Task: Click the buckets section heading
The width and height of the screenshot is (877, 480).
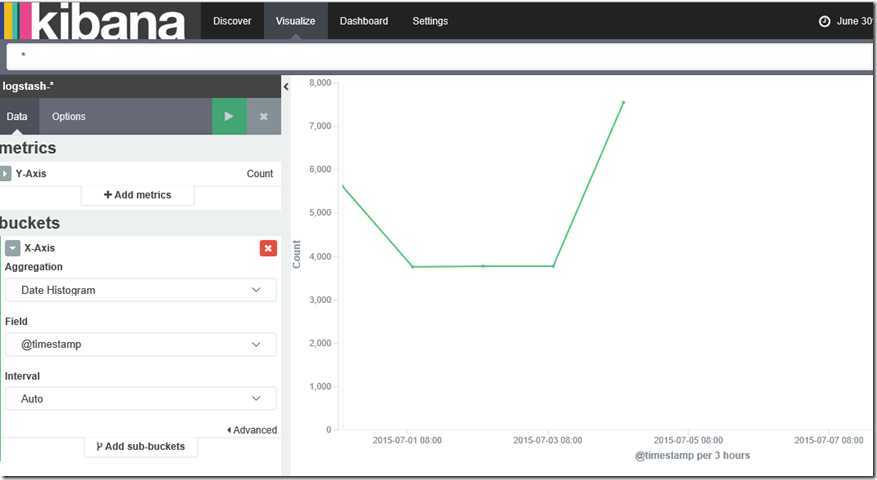Action: pos(30,223)
